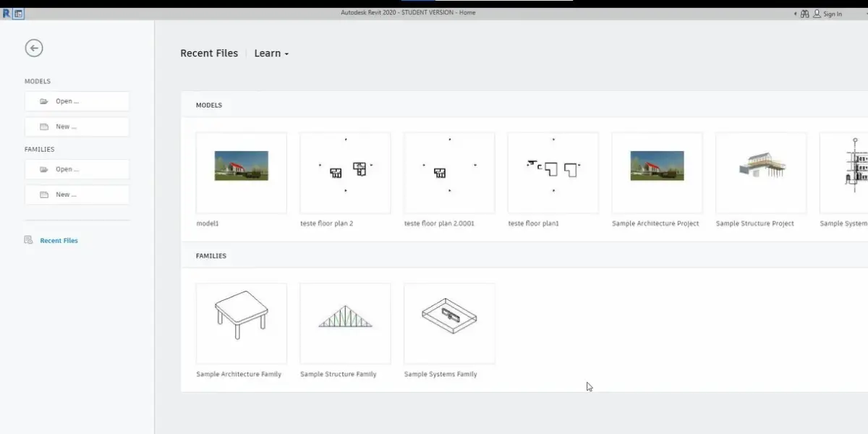Open Sample Architecture Project thumbnail
868x434 pixels.
657,173
